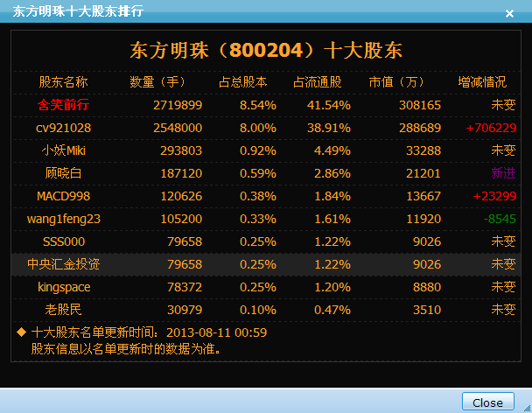Click market value 308165

tap(420, 105)
